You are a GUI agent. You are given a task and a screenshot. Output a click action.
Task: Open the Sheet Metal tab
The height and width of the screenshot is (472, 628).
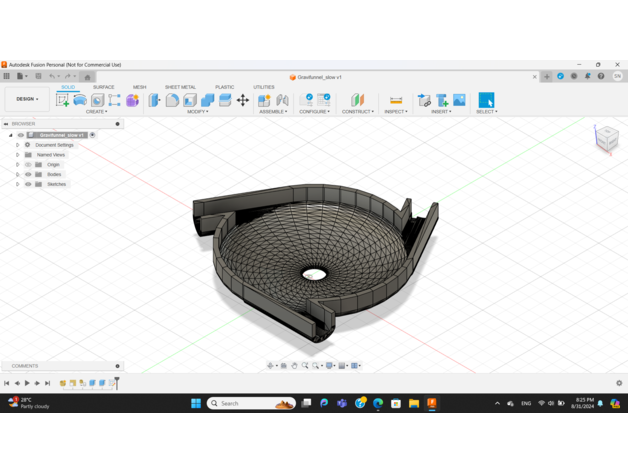pyautogui.click(x=180, y=87)
